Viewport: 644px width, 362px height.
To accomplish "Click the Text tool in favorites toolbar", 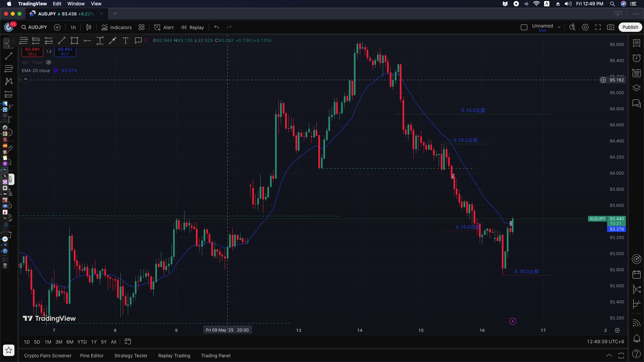I will point(125,41).
